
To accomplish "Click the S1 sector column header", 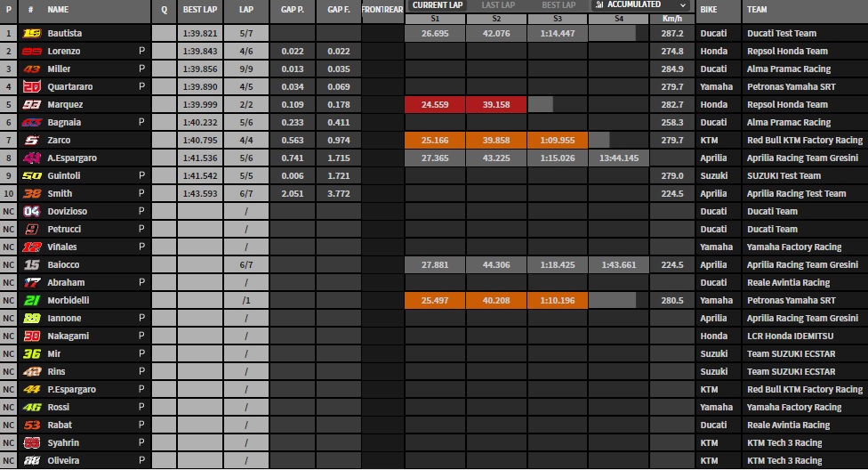I will [435, 19].
